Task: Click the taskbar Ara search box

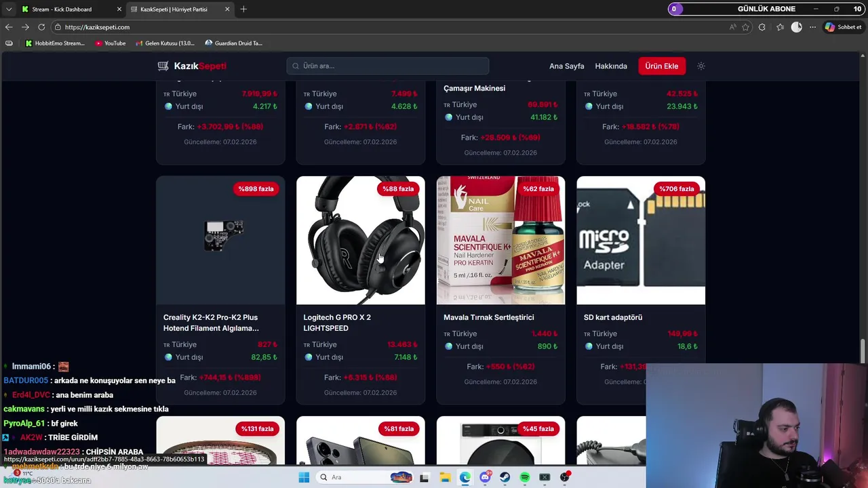Action: [366, 477]
